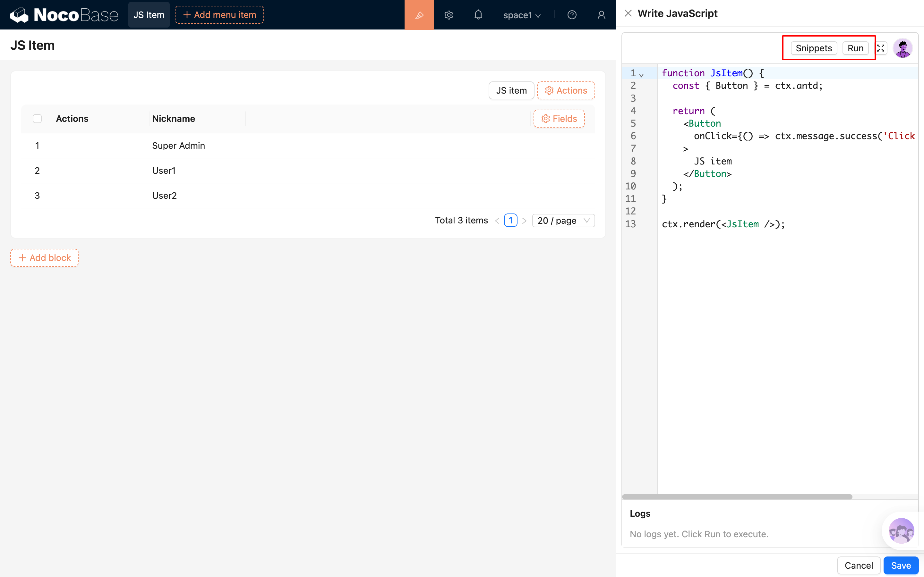The height and width of the screenshot is (577, 924).
Task: Expand the space1 dropdown
Action: (x=522, y=15)
